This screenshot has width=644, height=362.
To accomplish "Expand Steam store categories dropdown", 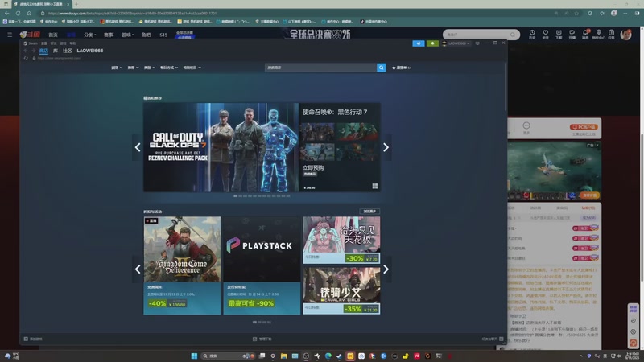I will [149, 68].
